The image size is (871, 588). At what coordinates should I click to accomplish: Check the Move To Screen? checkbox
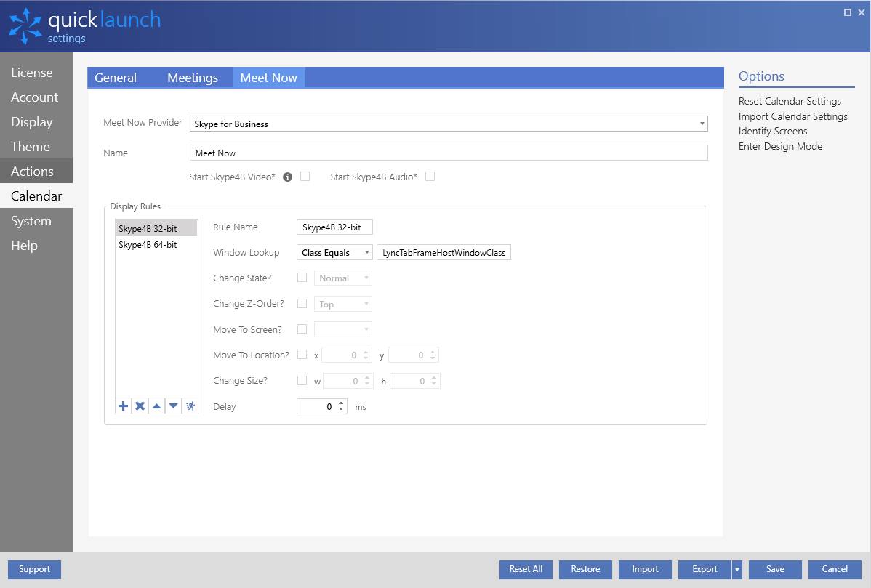pos(302,329)
